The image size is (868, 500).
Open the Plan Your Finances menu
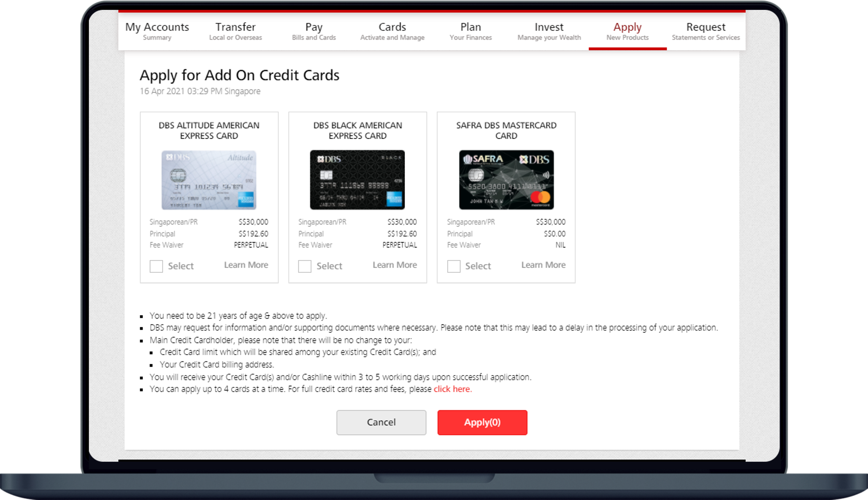471,31
